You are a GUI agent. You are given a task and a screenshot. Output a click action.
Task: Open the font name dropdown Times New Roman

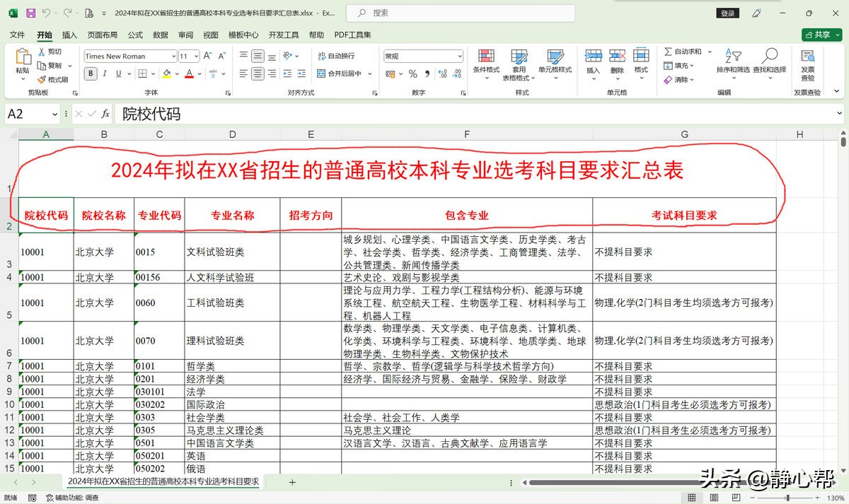pos(173,56)
